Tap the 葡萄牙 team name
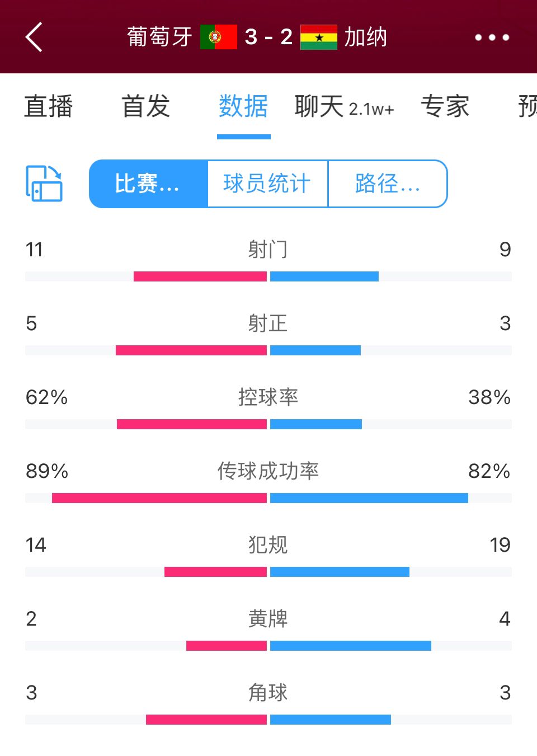This screenshot has height=756, width=537. click(160, 37)
